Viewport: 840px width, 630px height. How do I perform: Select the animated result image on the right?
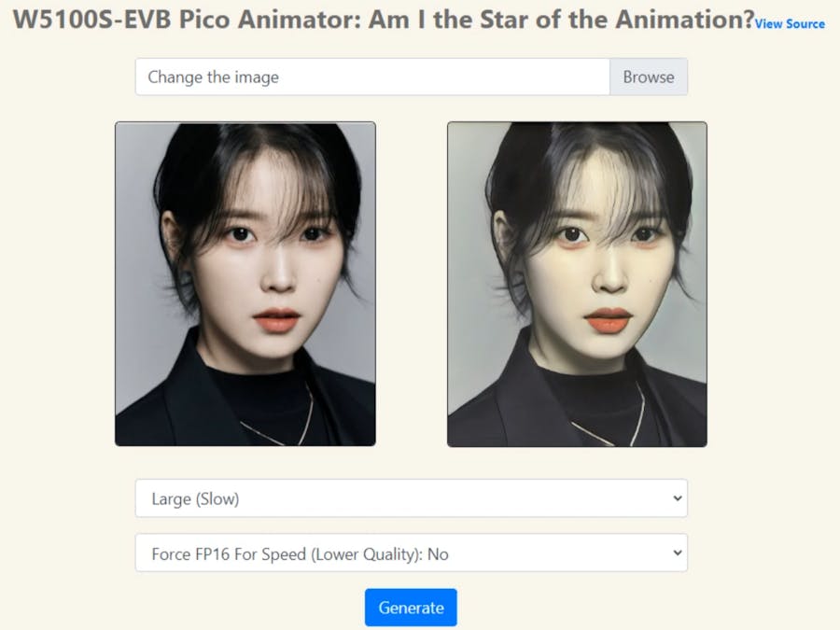577,284
